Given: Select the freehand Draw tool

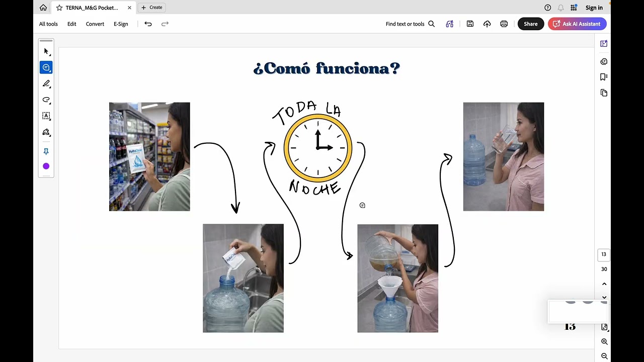Looking at the screenshot, I should pos(46,100).
